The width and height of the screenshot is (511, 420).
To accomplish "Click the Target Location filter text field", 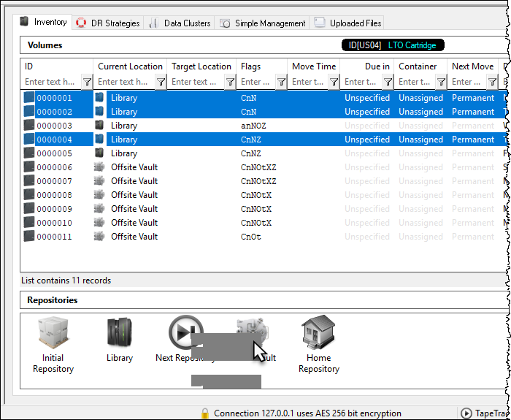I will click(196, 82).
